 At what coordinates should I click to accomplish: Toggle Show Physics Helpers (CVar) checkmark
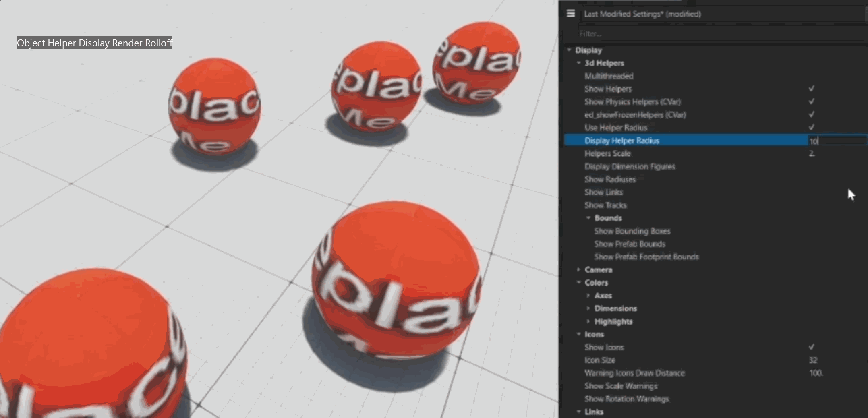point(812,101)
